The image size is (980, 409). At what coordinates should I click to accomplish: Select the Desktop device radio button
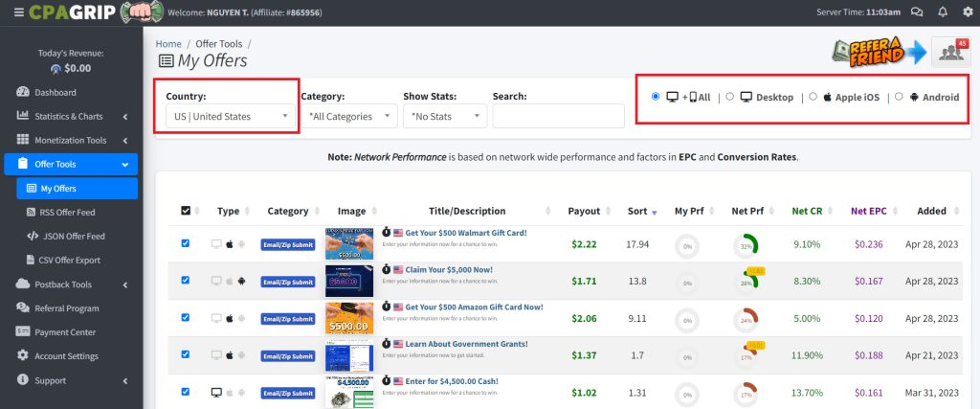(730, 97)
